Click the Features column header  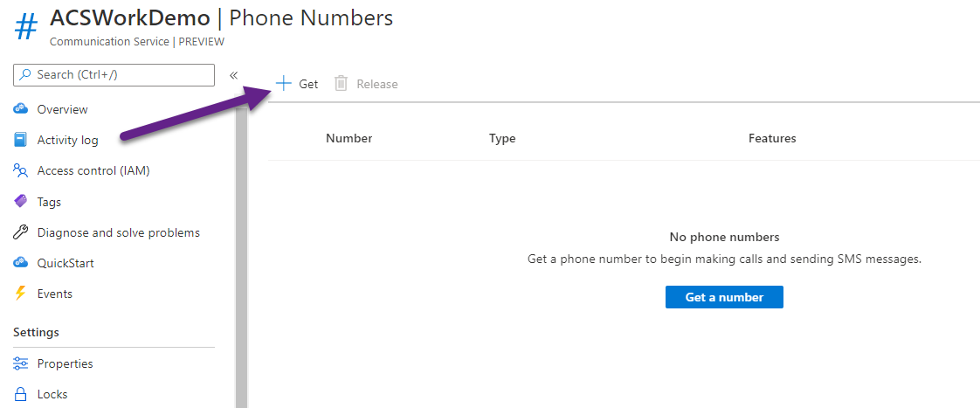(772, 138)
